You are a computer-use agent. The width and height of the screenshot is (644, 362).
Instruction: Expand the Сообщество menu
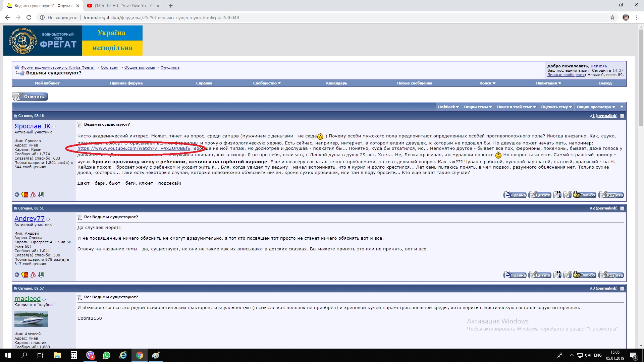point(267,83)
